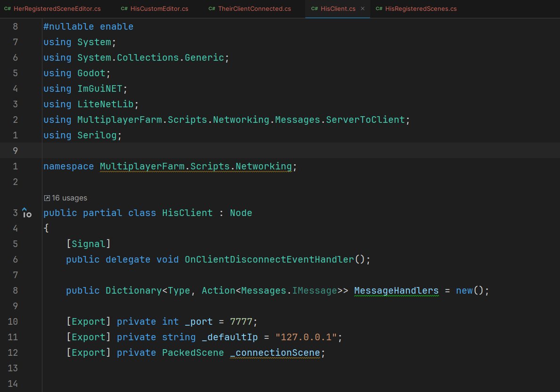Click the 7777 port value
This screenshot has width=560, height=392.
click(241, 322)
